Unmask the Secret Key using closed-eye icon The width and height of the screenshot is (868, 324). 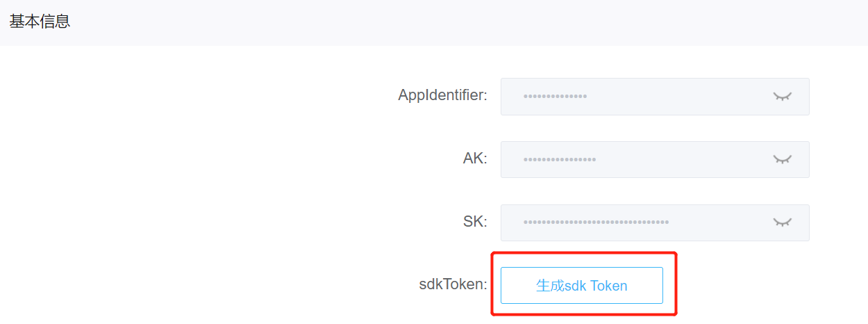tap(783, 222)
